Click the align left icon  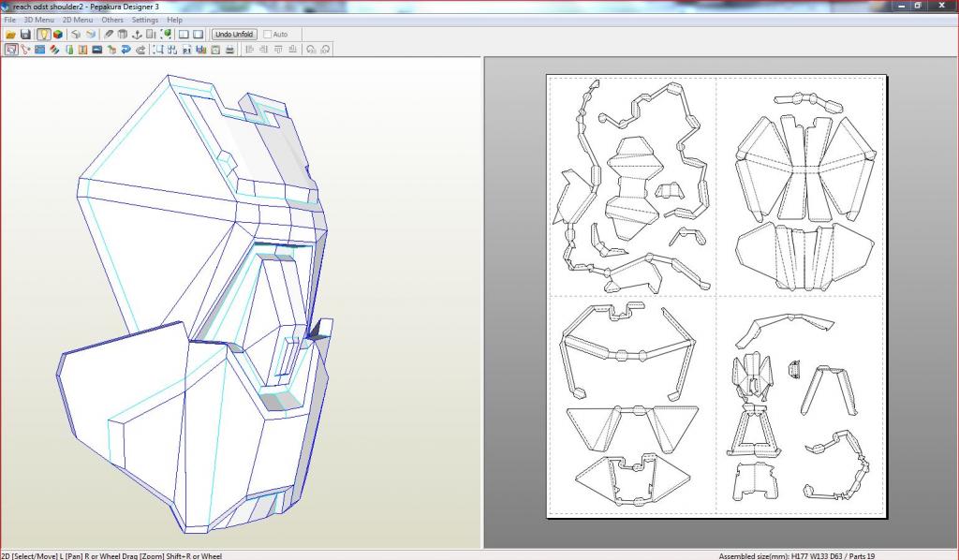point(249,50)
